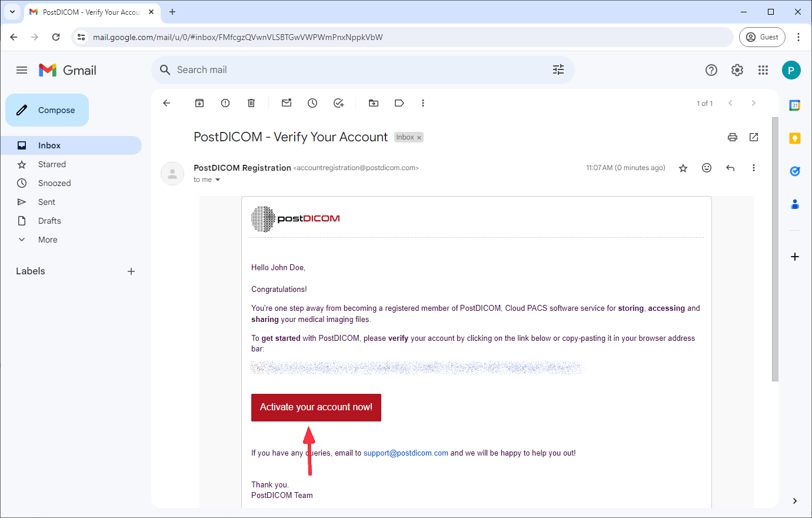Add an emoji reaction to the email

pos(706,168)
